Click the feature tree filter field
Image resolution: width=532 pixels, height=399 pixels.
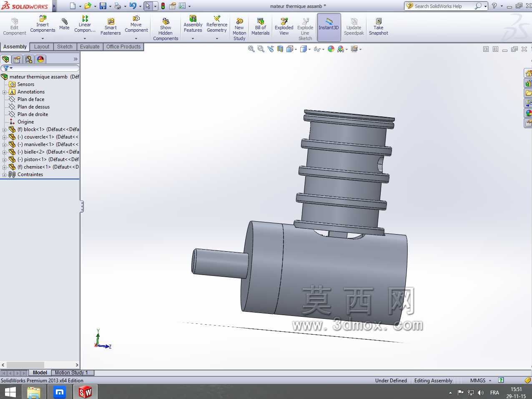coord(40,68)
